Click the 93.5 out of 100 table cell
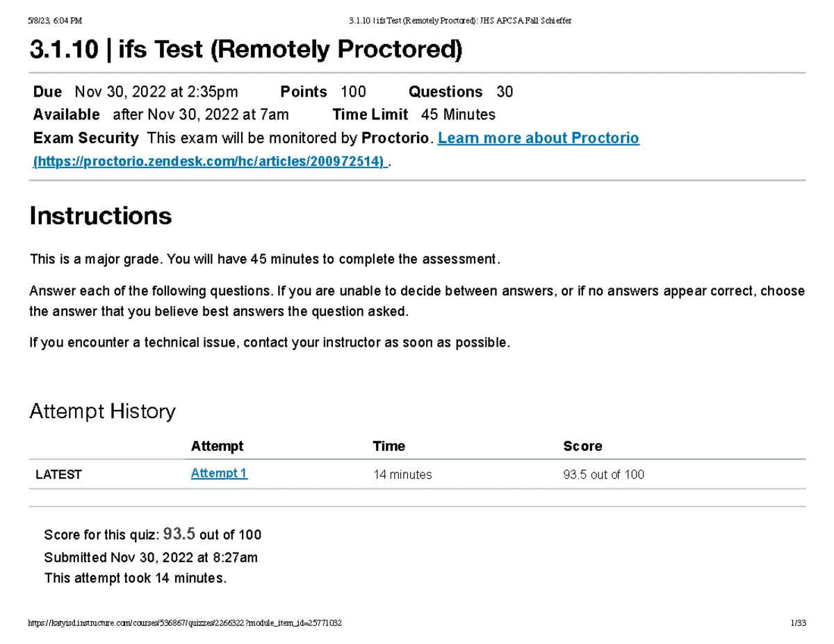Image resolution: width=834 pixels, height=644 pixels. pyautogui.click(x=603, y=474)
